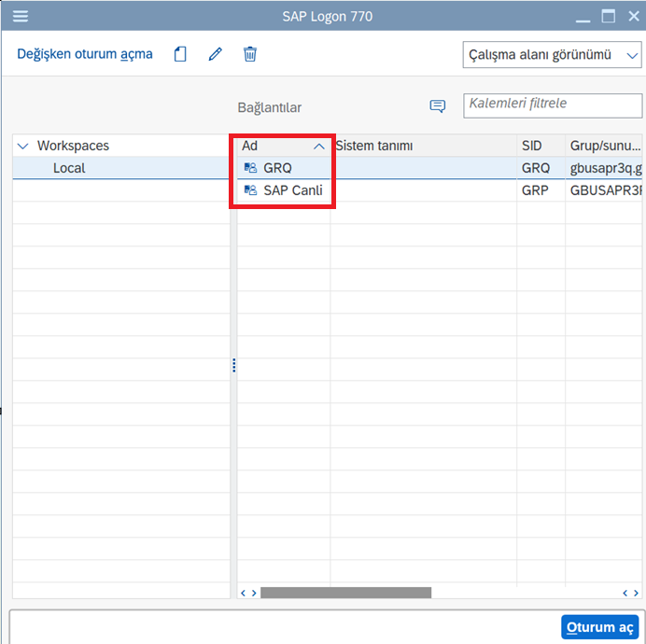Image resolution: width=646 pixels, height=644 pixels.
Task: Click the Oturum aç button
Action: (x=599, y=627)
